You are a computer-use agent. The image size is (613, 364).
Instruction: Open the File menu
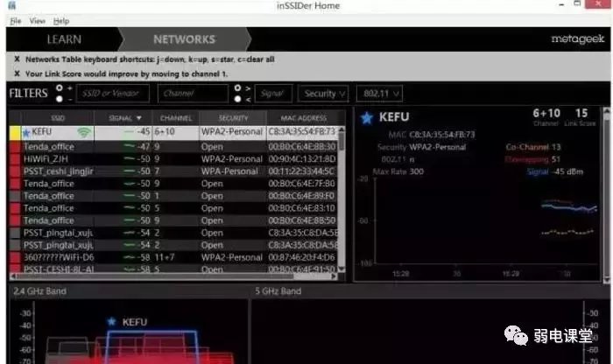(x=15, y=20)
